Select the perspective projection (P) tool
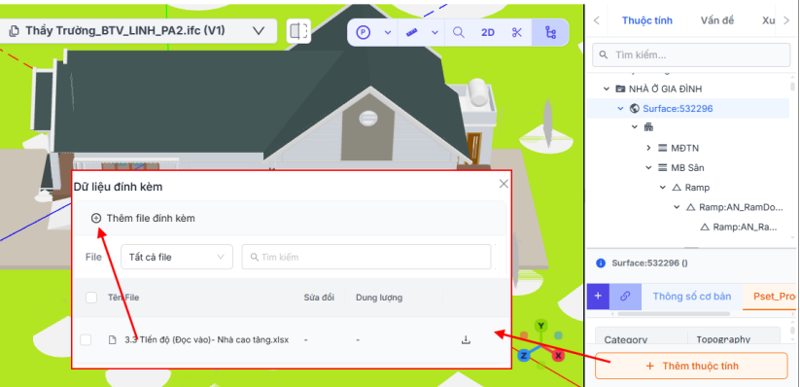 363,33
